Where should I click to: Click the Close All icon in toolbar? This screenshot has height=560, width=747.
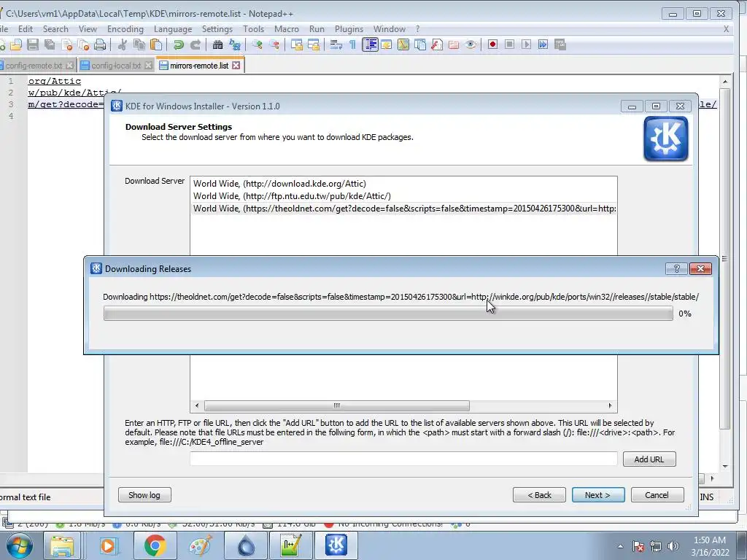(83, 44)
